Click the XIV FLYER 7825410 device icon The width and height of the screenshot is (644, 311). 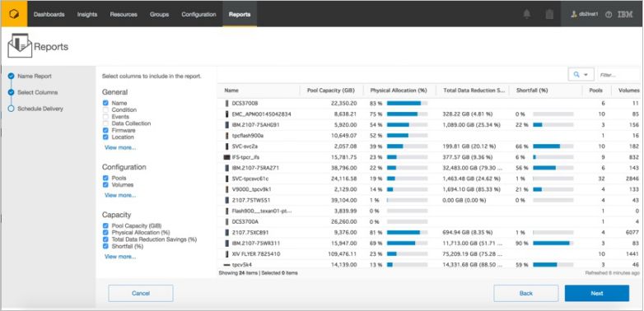226,254
